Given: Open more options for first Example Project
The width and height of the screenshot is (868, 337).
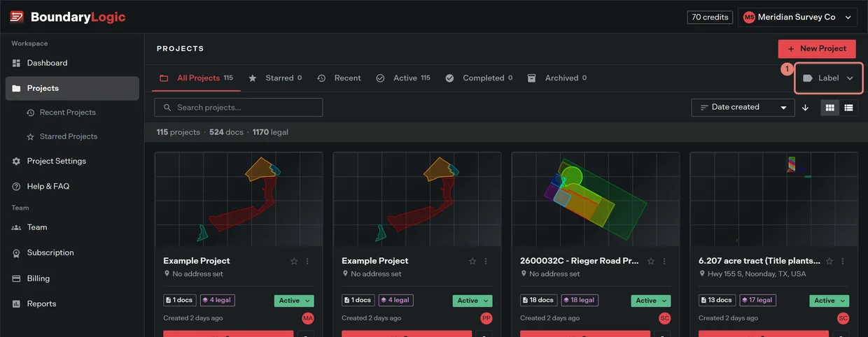Looking at the screenshot, I should (x=307, y=261).
